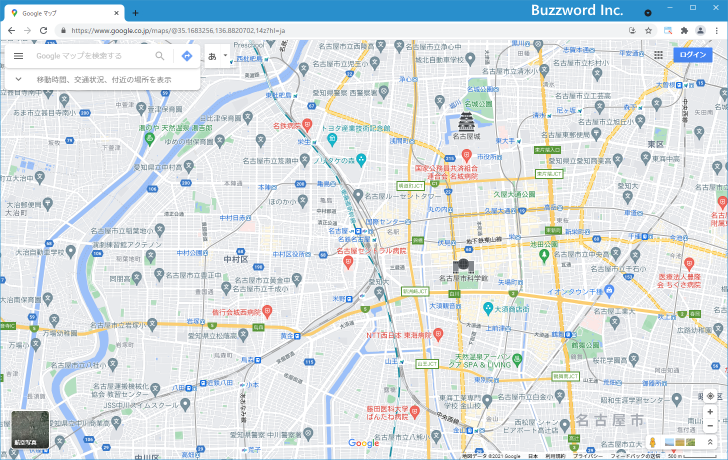Click the install app icon in address bar
728x460 pixels.
pyautogui.click(x=632, y=31)
